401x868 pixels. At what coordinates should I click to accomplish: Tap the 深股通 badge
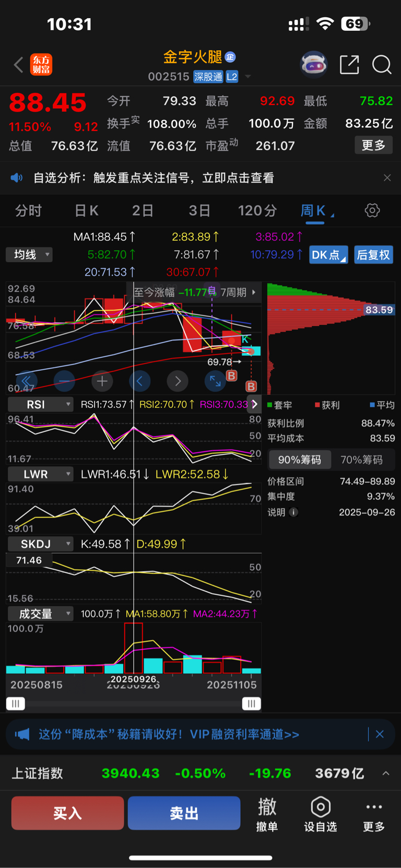[x=208, y=77]
